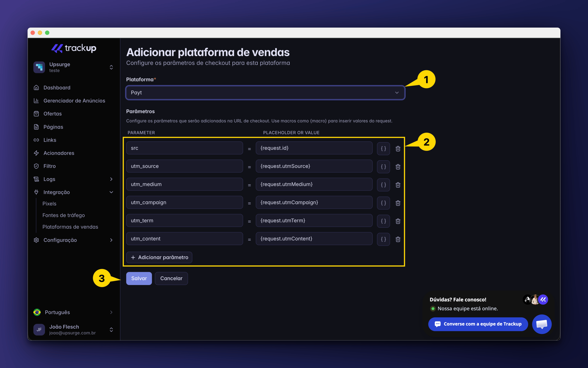Click the {request.id} value field
This screenshot has height=368, width=588.
[x=314, y=148]
